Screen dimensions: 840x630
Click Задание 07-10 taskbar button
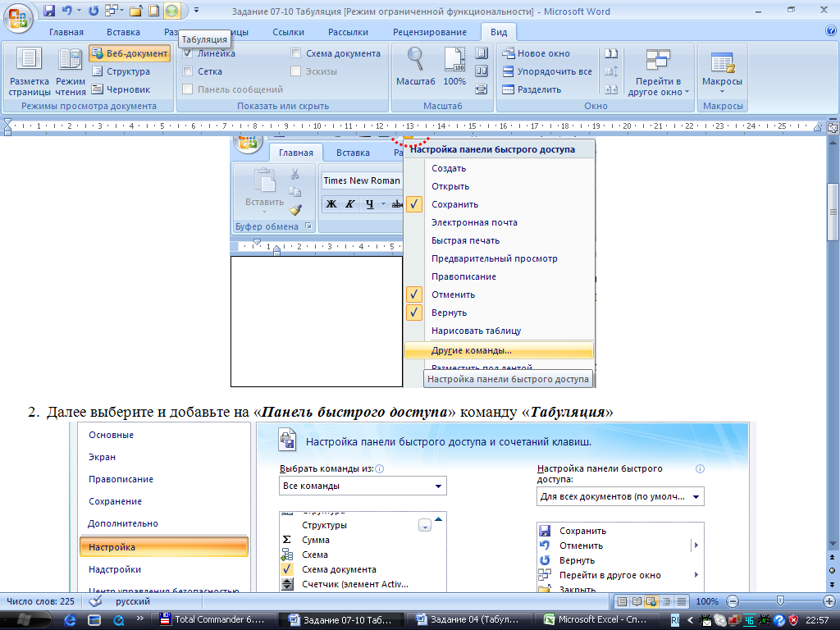(340, 620)
